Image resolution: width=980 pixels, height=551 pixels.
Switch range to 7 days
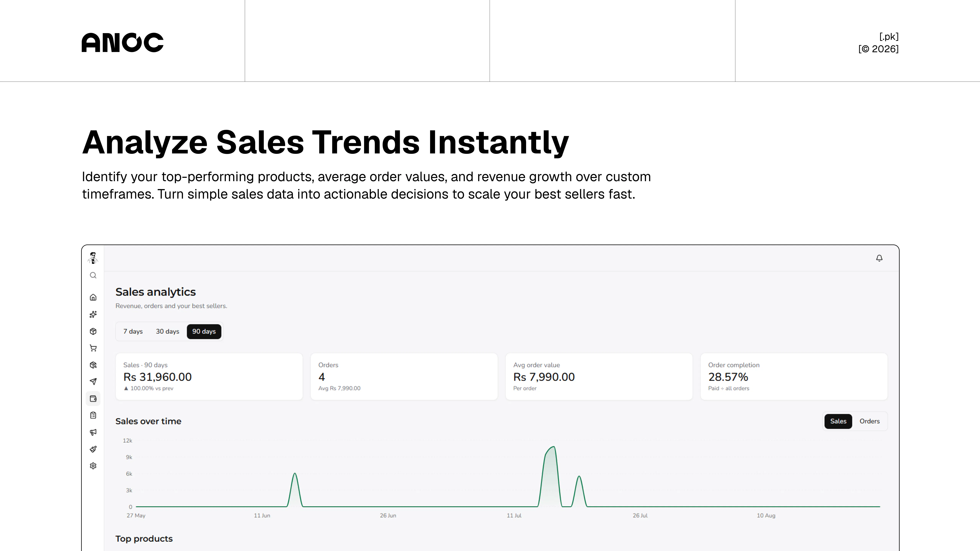pos(133,332)
